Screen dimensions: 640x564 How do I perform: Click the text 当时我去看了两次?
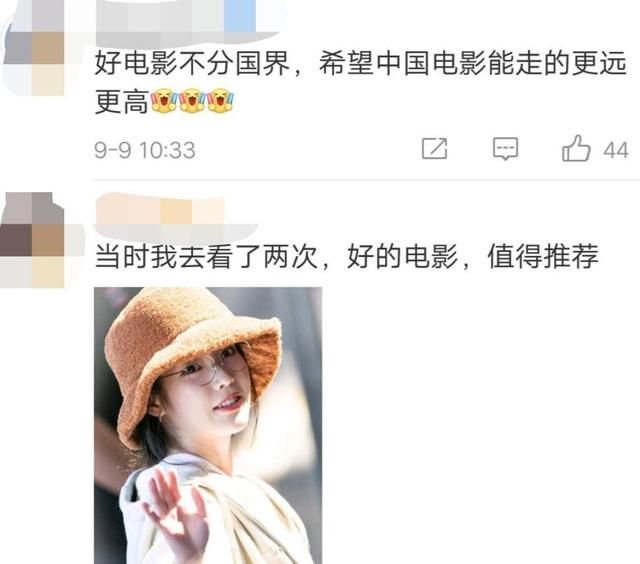207,257
